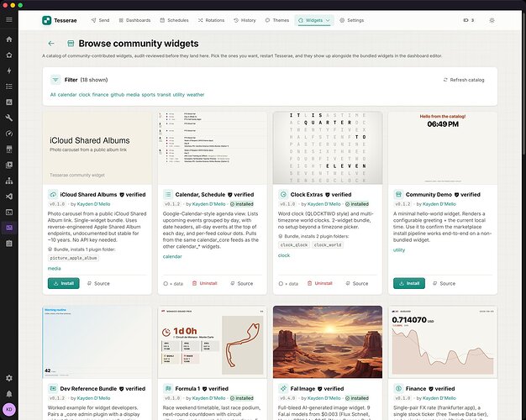The image size is (526, 420).
Task: Click the Finance dollar icon
Action: pyautogui.click(x=398, y=388)
